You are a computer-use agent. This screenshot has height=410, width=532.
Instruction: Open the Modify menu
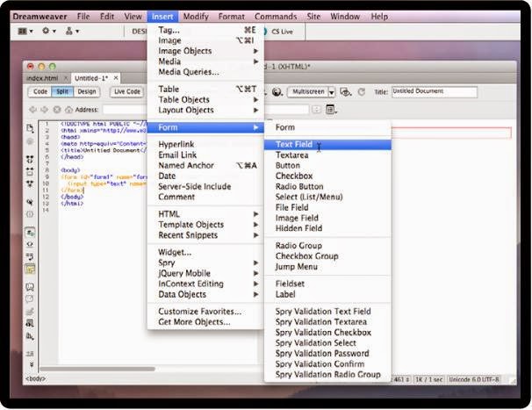point(196,17)
